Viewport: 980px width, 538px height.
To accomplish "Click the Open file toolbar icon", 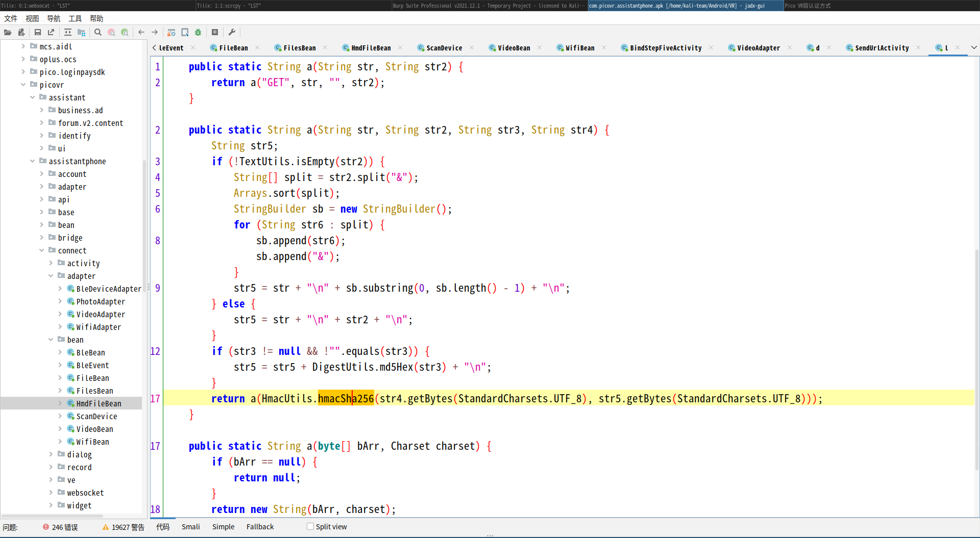I will click(8, 32).
